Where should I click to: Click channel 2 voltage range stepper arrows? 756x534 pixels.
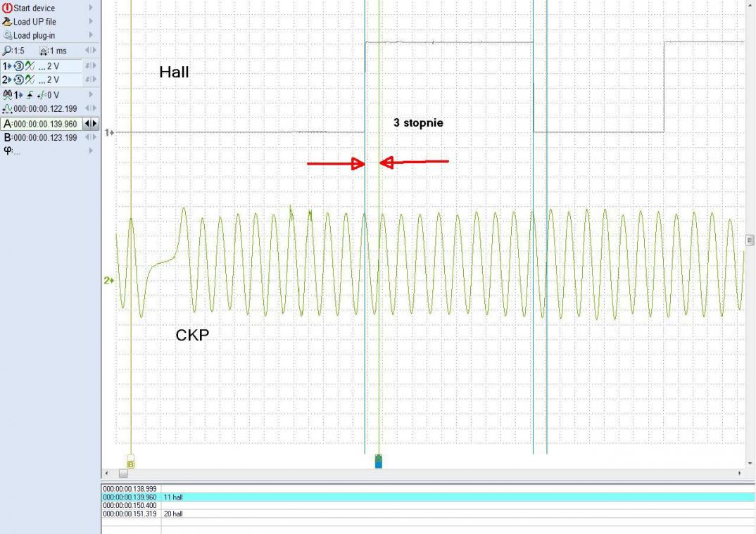click(91, 79)
